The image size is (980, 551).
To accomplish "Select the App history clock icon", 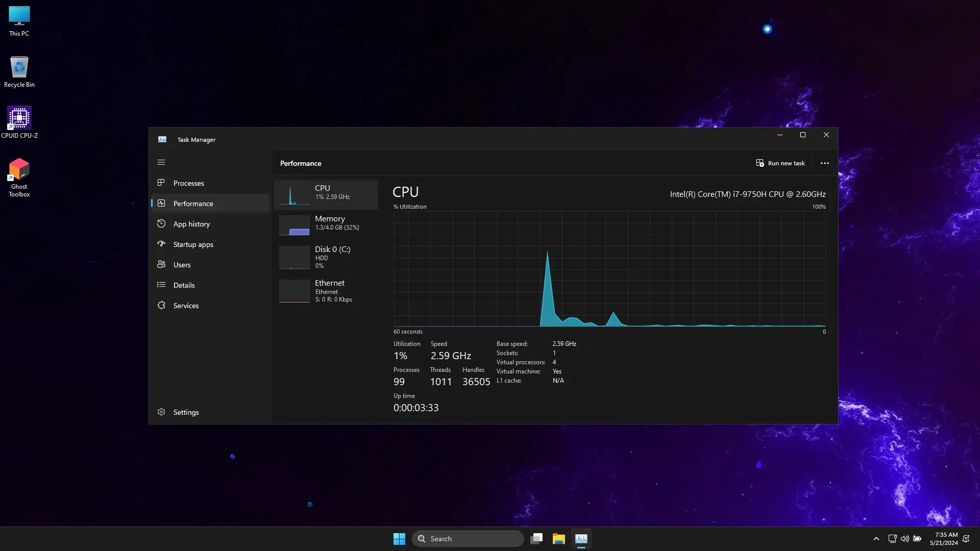I will (x=161, y=223).
